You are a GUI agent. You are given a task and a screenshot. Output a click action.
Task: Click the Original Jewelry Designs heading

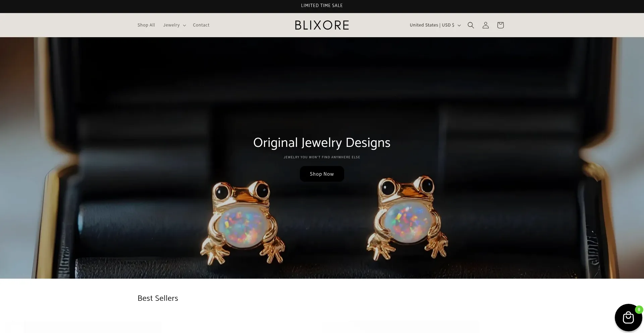pyautogui.click(x=322, y=143)
